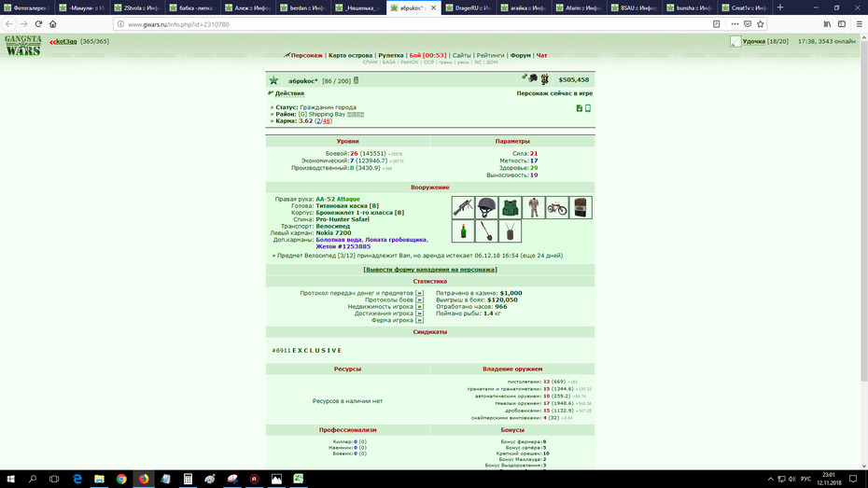Open the Pro-Hunter Safari camouflage suit icon

pos(534,207)
